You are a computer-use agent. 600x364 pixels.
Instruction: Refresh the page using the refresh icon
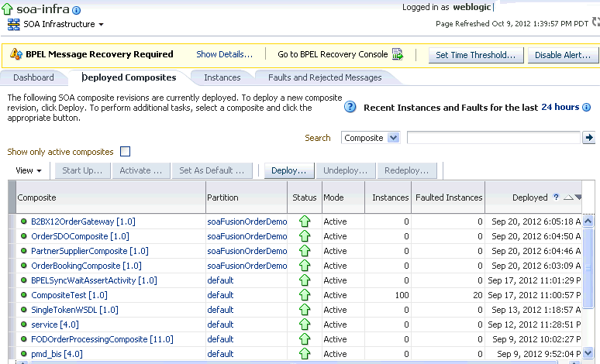click(x=596, y=22)
